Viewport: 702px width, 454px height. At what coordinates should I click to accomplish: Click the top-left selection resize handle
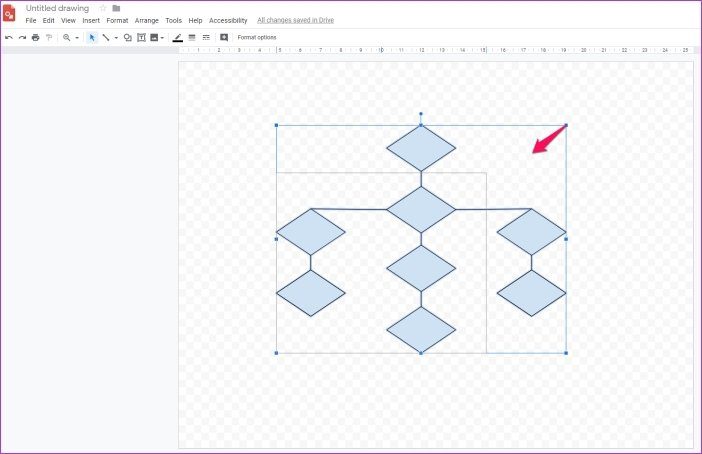click(276, 125)
